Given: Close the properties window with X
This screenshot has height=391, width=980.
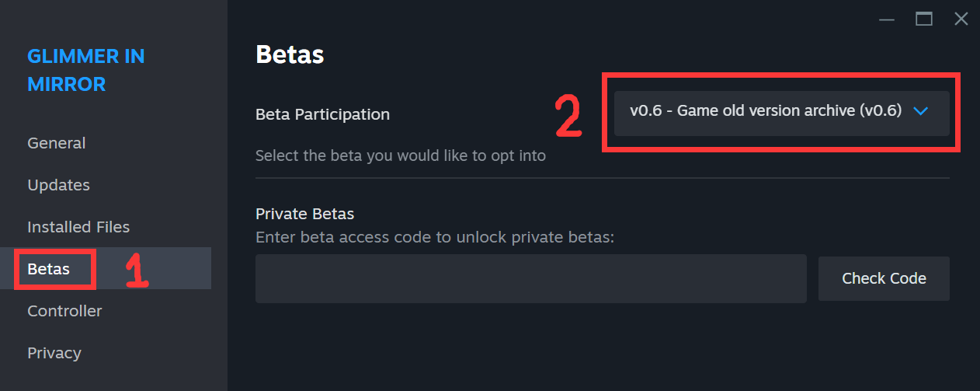Looking at the screenshot, I should click(961, 19).
